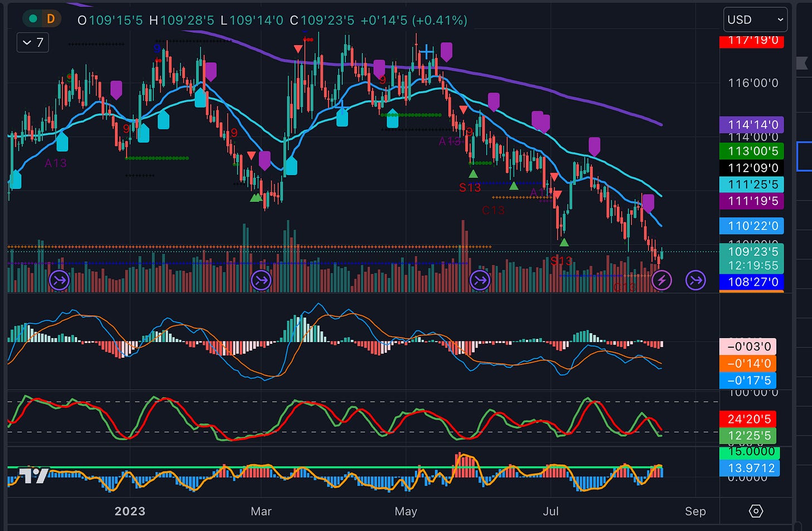Click the high value H 109'28'5
812x531 pixels.
tap(181, 21)
